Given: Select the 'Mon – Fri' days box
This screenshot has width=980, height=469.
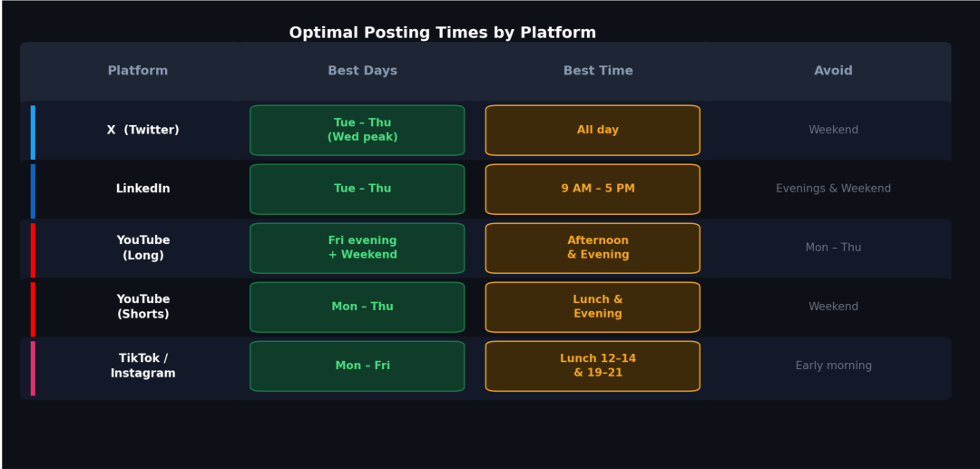Looking at the screenshot, I should click(x=358, y=366).
